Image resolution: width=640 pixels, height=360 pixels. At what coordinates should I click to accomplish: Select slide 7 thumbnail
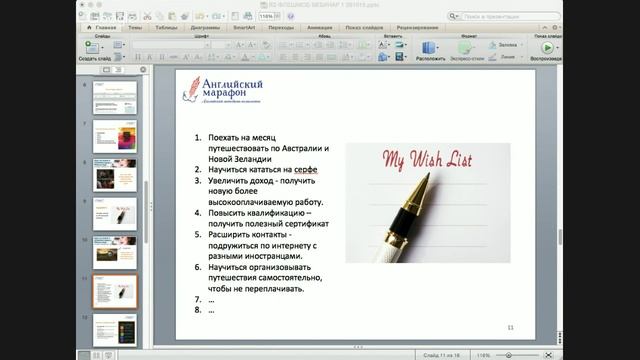[115, 136]
